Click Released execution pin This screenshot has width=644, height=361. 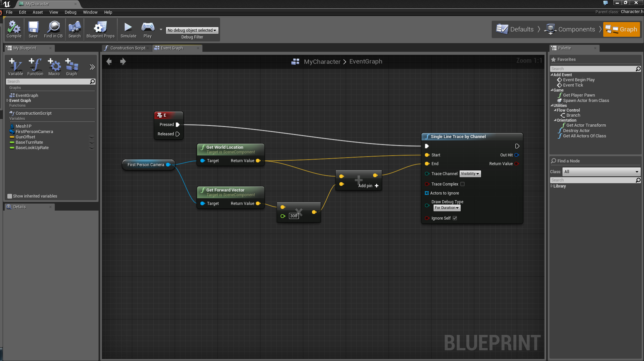(x=178, y=134)
